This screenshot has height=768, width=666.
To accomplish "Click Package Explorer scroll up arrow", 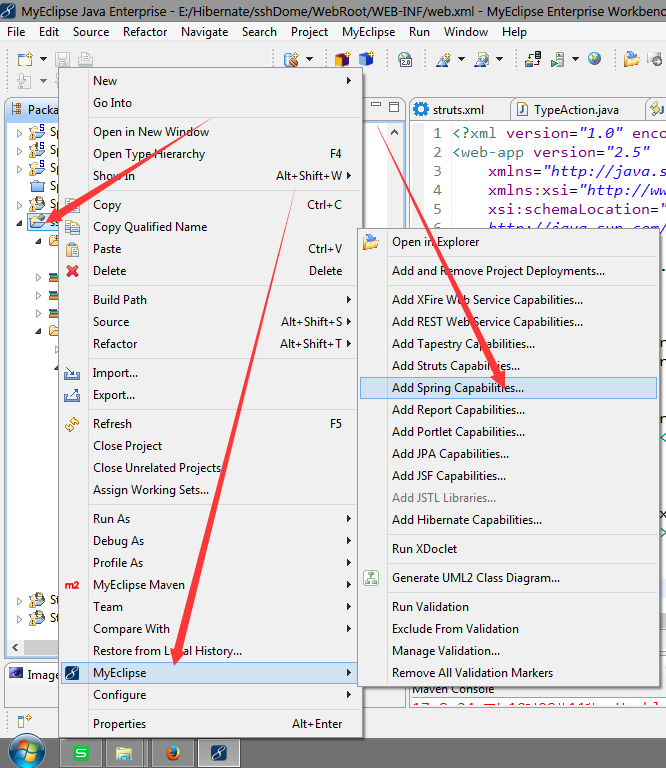I will point(395,132).
